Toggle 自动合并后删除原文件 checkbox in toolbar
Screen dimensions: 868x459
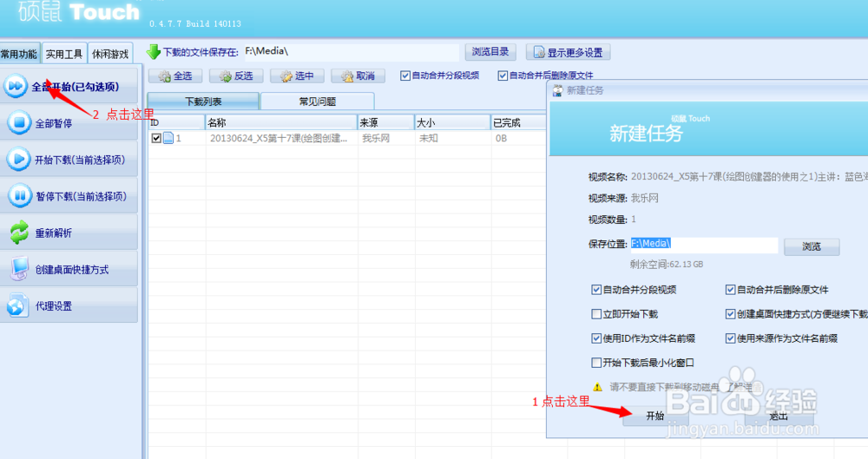pyautogui.click(x=503, y=75)
